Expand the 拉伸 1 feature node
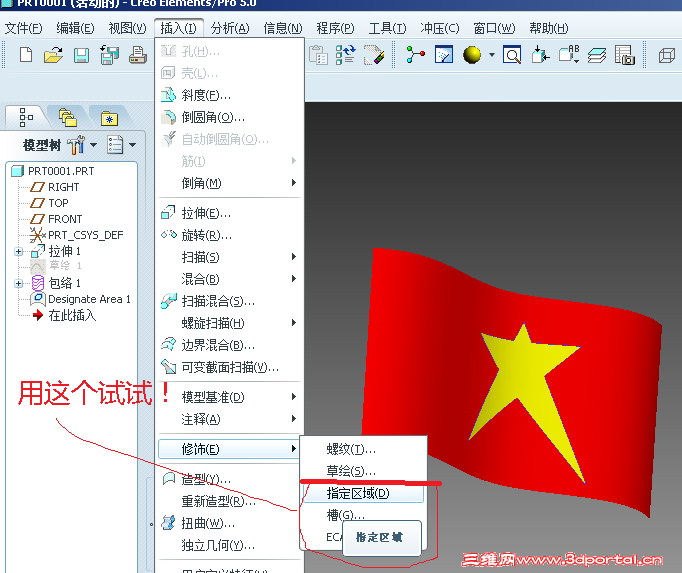 19,251
